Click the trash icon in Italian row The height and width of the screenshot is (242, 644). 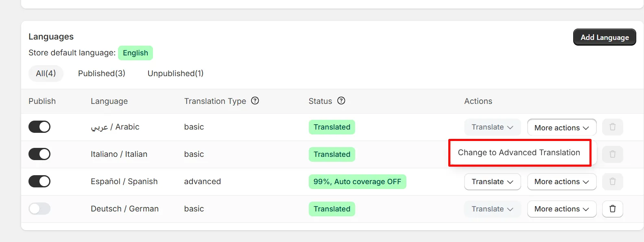[612, 154]
